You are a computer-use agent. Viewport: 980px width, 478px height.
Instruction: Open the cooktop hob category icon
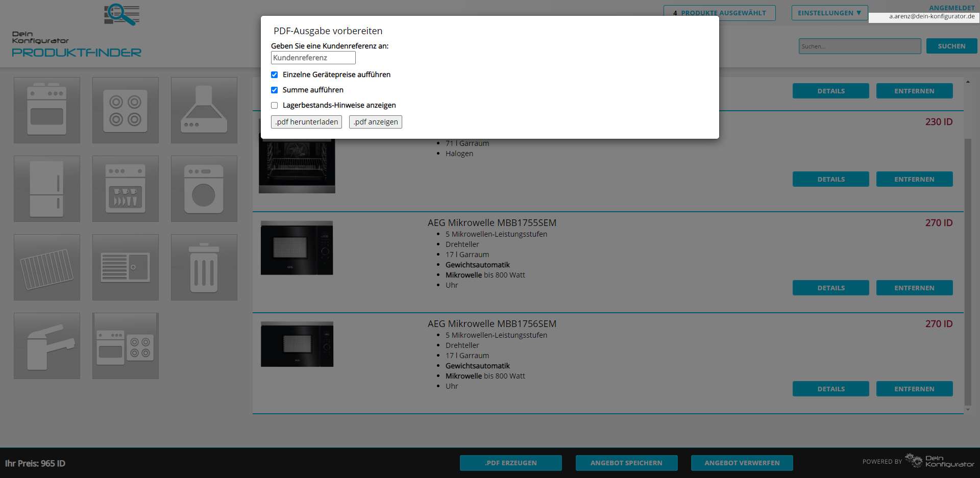(126, 110)
